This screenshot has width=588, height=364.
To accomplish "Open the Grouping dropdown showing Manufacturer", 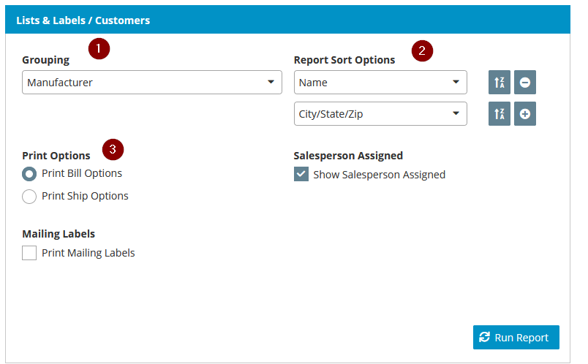I will 152,83.
